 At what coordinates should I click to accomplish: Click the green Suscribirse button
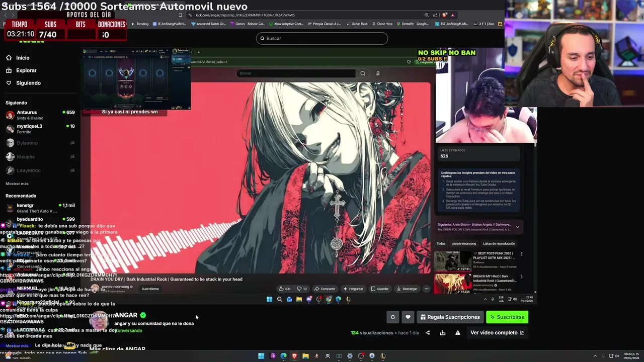coord(507,317)
